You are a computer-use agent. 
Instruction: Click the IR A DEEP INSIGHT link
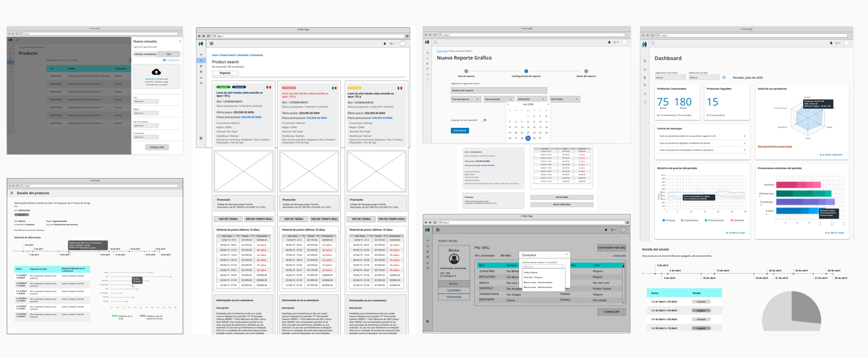pos(831,155)
